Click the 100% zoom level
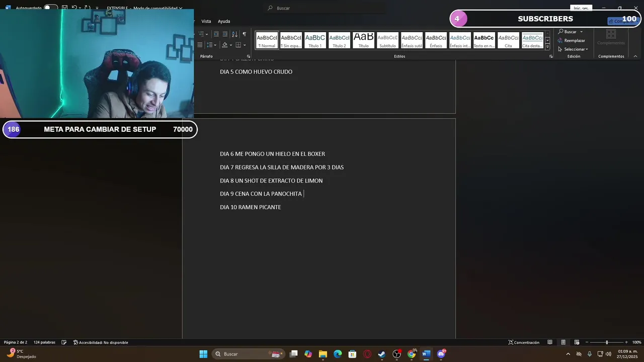This screenshot has height=362, width=644. (x=636, y=342)
